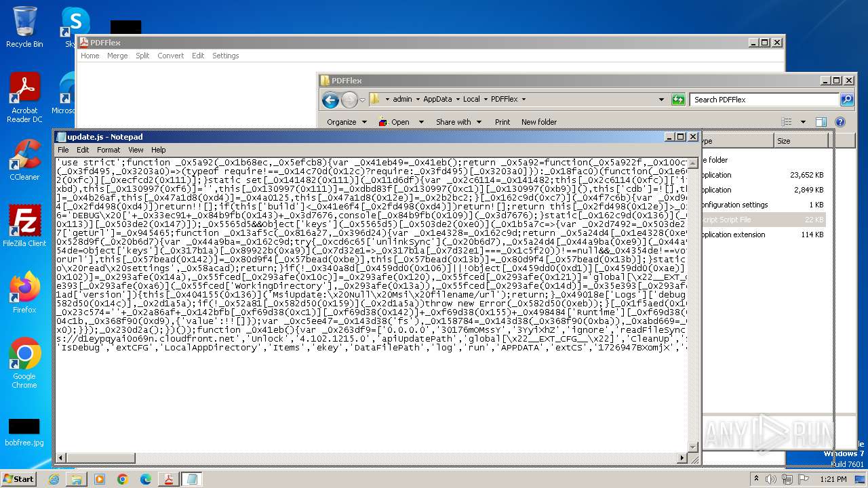Screen dimensions: 868x488
Task: Open PDFFlex Settings menu
Action: 226,56
